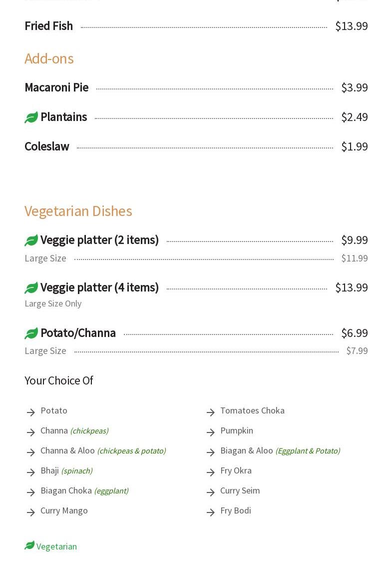The height and width of the screenshot is (563, 392).
Task: Click the Vegetarian Dishes section heading
Action: [78, 211]
